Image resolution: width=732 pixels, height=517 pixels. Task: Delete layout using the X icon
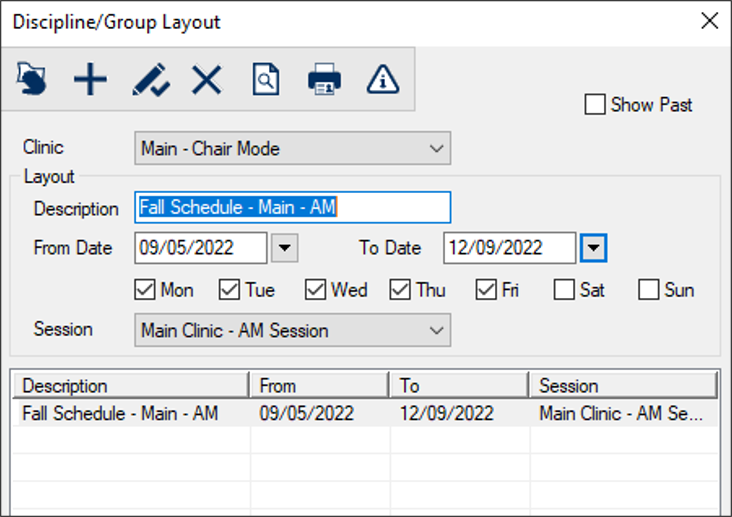206,79
